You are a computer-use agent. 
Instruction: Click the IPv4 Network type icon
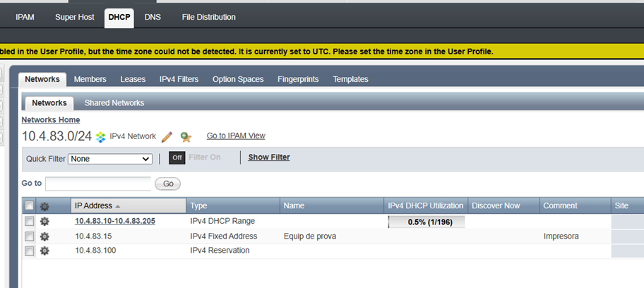click(x=101, y=136)
